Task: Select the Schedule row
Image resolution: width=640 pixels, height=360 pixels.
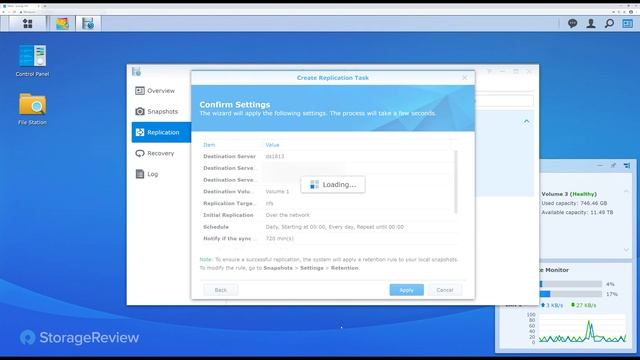Action: click(x=327, y=227)
